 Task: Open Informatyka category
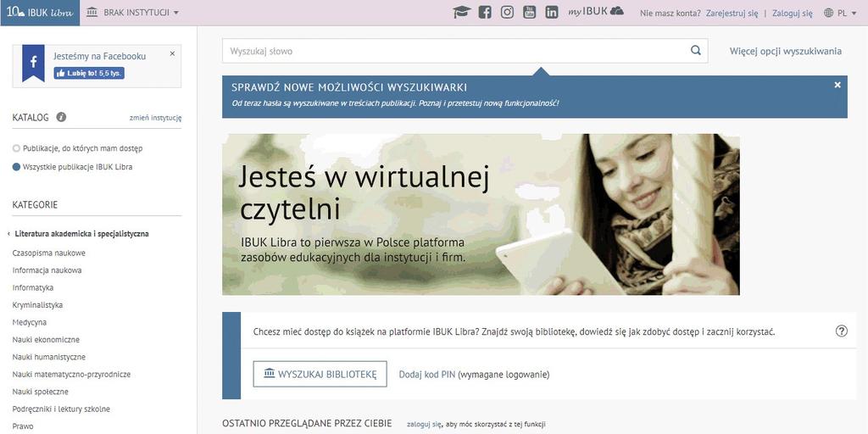click(x=33, y=288)
